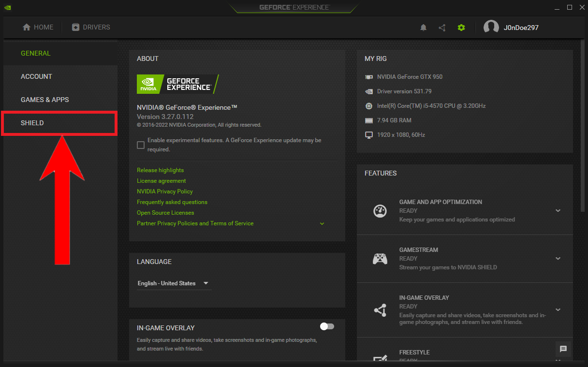Click the Intel Core i5-4570 CPU text
Screen dimensions: 588x367
pyautogui.click(x=431, y=106)
